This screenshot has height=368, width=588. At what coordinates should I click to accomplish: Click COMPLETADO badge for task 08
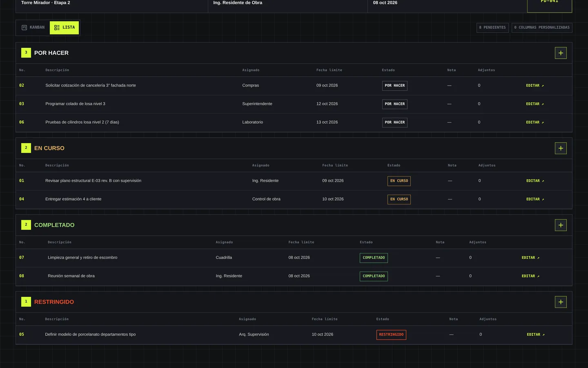coord(374,276)
